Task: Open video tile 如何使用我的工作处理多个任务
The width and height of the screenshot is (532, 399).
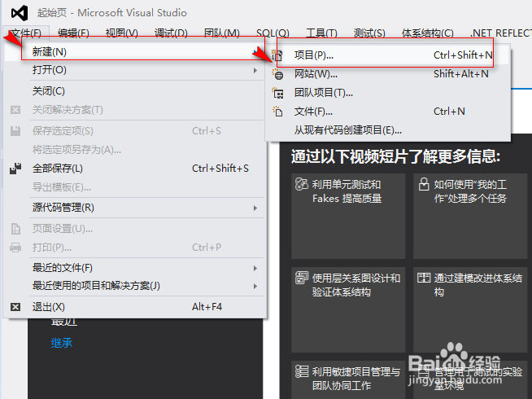Action: pos(470,216)
